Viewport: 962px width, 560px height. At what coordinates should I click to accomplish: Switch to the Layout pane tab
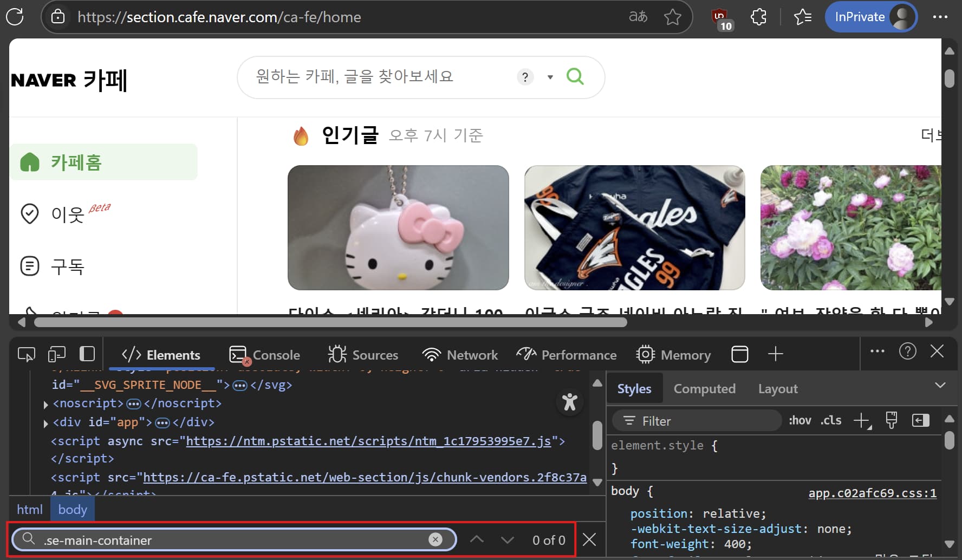pos(778,388)
